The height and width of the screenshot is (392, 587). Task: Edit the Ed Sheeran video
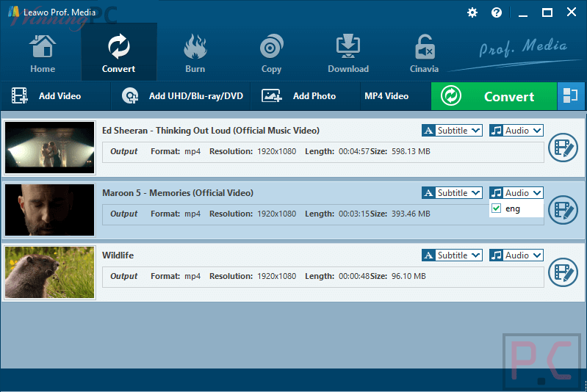[563, 148]
